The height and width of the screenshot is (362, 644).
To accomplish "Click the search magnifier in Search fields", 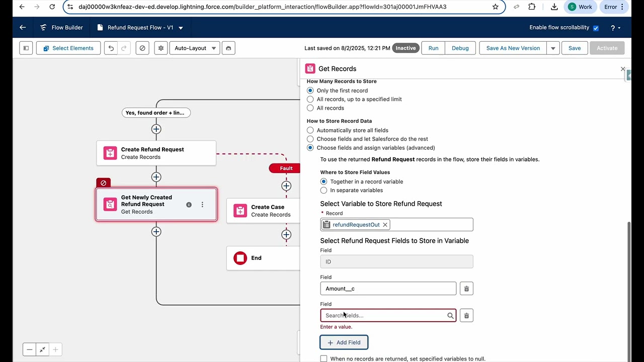I will coord(450,316).
